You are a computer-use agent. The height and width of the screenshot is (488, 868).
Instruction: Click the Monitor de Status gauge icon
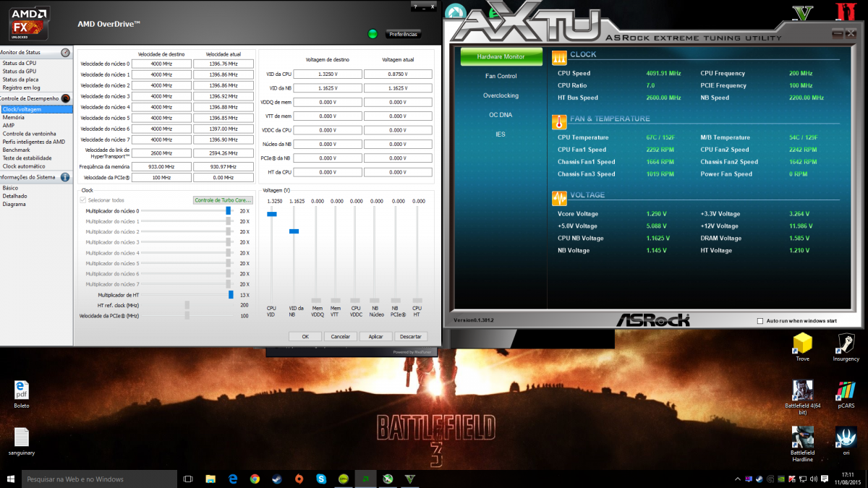[65, 53]
